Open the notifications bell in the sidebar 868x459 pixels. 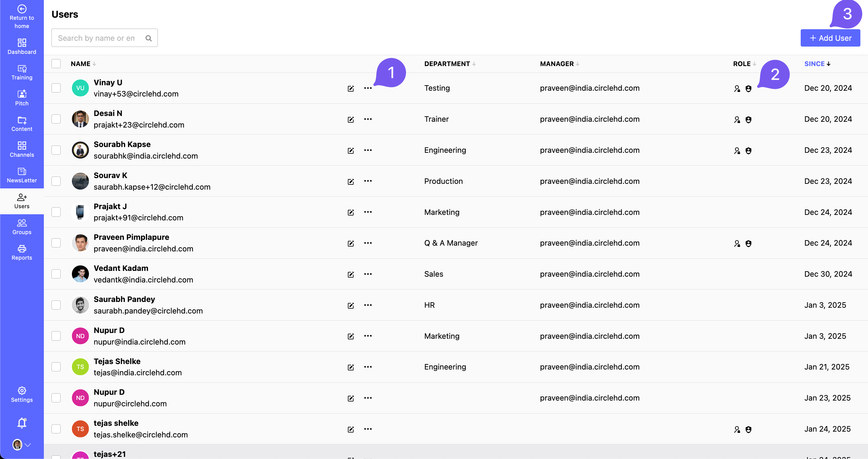[x=22, y=423]
